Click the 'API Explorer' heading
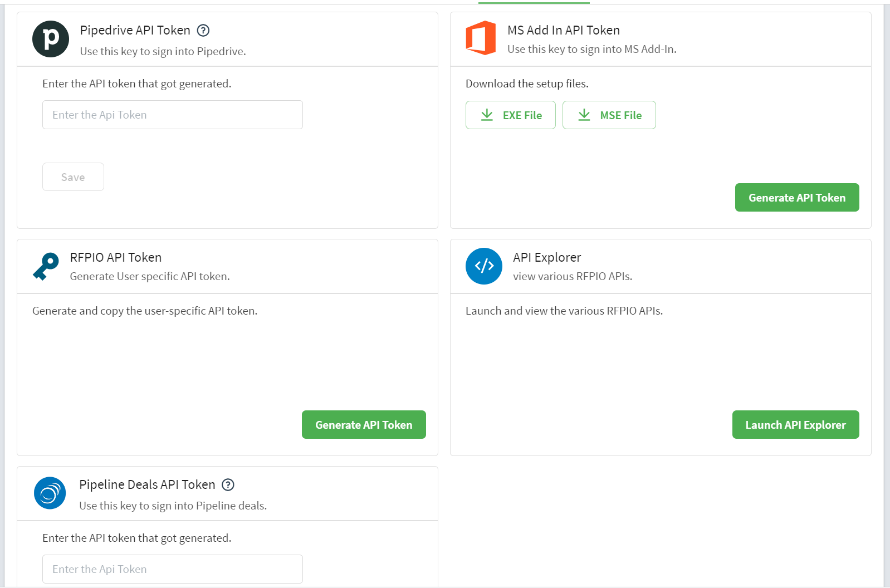 click(547, 257)
